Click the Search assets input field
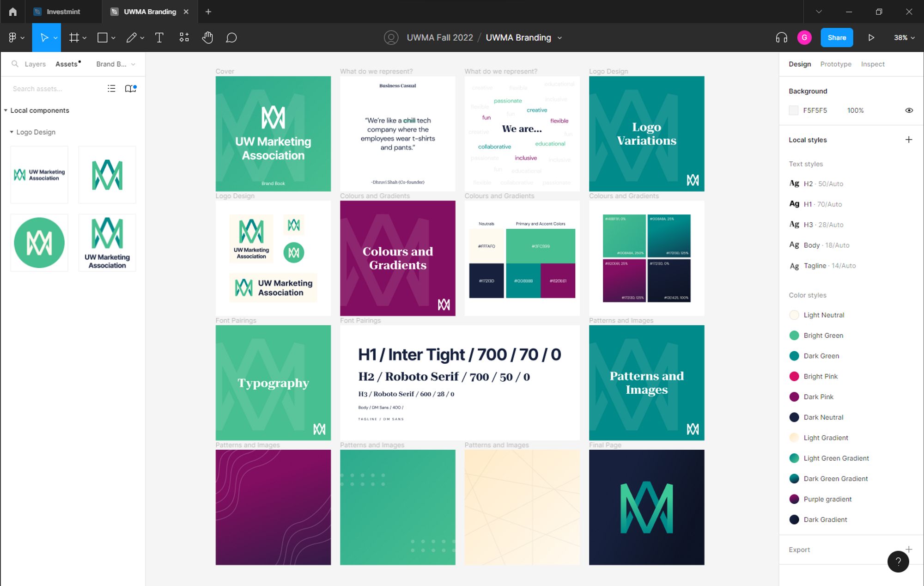Image resolution: width=924 pixels, height=586 pixels. point(55,88)
